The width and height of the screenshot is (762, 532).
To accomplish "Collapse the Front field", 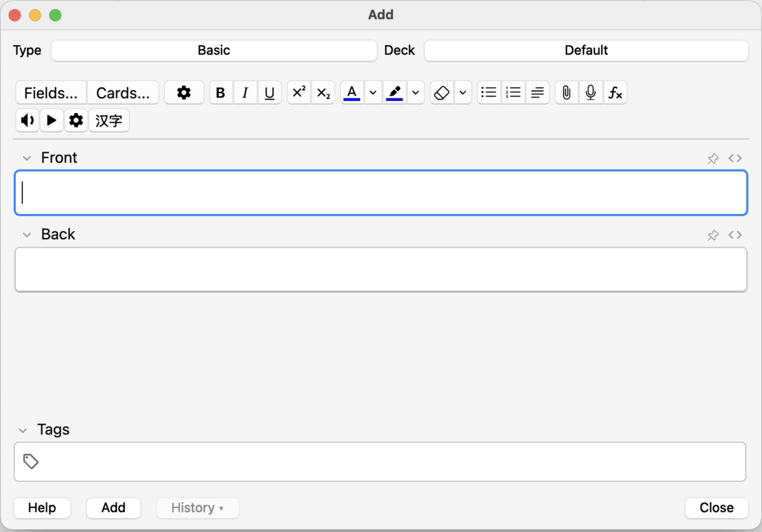I will [x=27, y=158].
